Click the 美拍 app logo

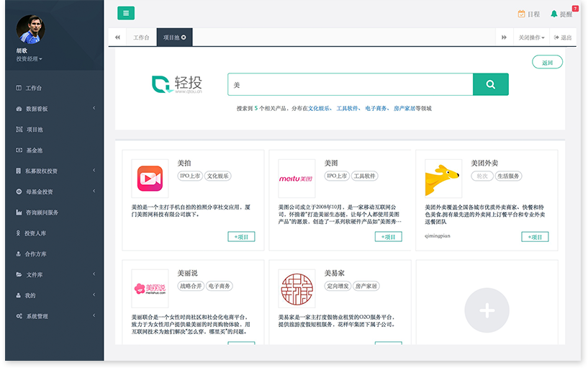[x=150, y=179]
